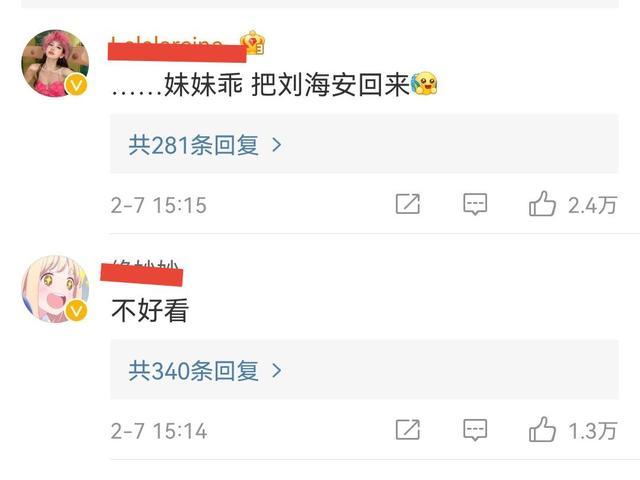Tap chevron arrow next to 共281条回复
The width and height of the screenshot is (640, 480).
[277, 144]
